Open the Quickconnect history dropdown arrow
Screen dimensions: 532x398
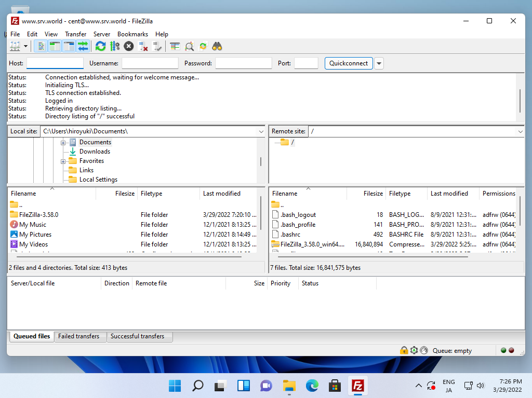pyautogui.click(x=379, y=63)
